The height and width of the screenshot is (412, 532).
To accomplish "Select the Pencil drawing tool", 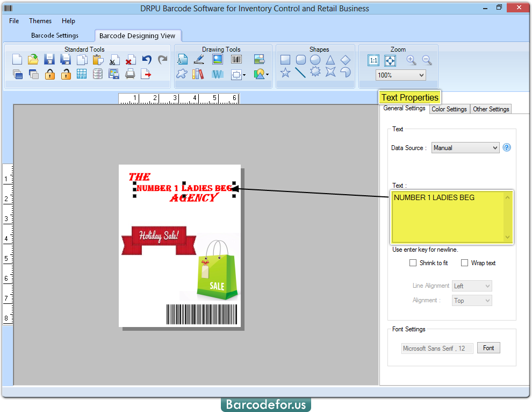I will click(199, 59).
